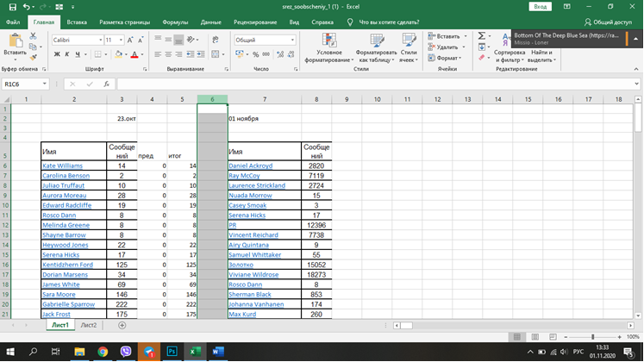The height and width of the screenshot is (362, 644).
Task: Toggle top vertical alignment
Action: 158,40
